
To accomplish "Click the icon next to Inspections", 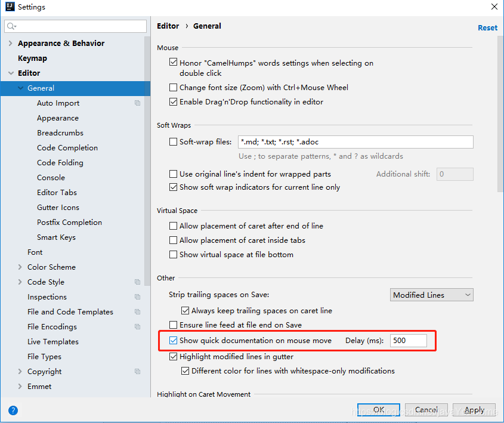I will click(x=138, y=297).
